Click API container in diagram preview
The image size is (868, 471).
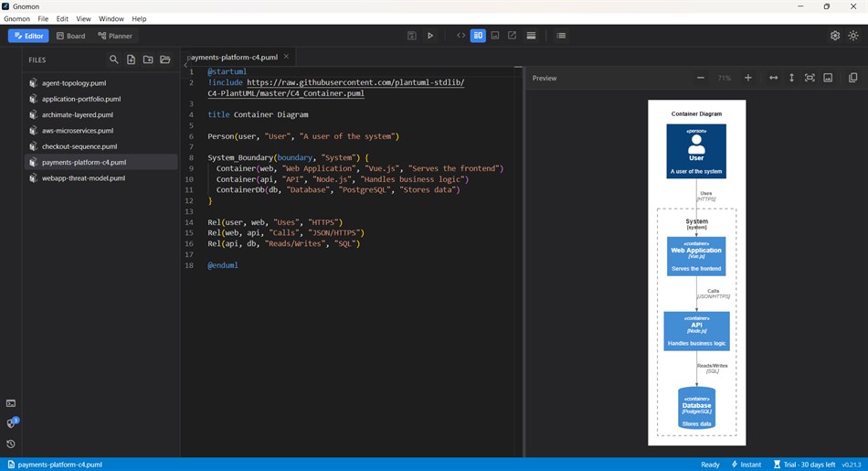coord(696,331)
